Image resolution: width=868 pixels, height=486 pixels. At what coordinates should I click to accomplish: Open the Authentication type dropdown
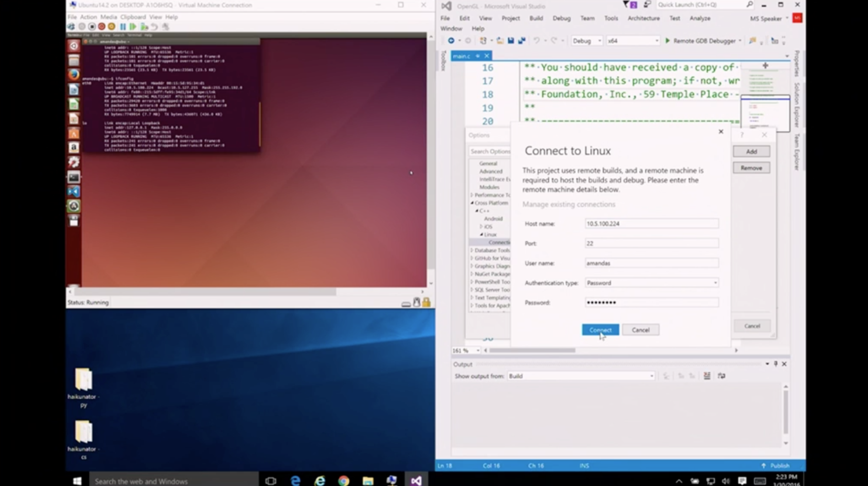(x=651, y=283)
